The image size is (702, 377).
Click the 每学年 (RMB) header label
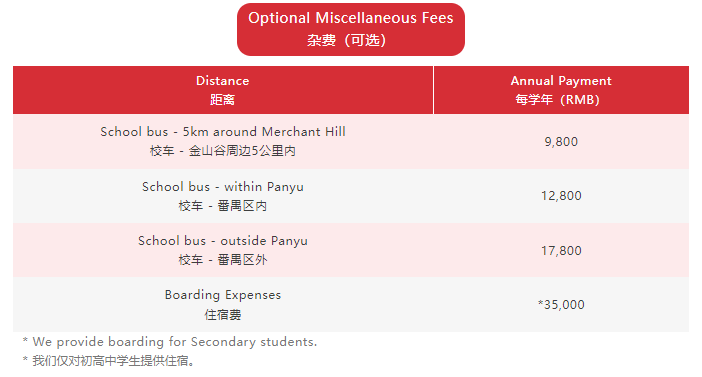point(557,99)
